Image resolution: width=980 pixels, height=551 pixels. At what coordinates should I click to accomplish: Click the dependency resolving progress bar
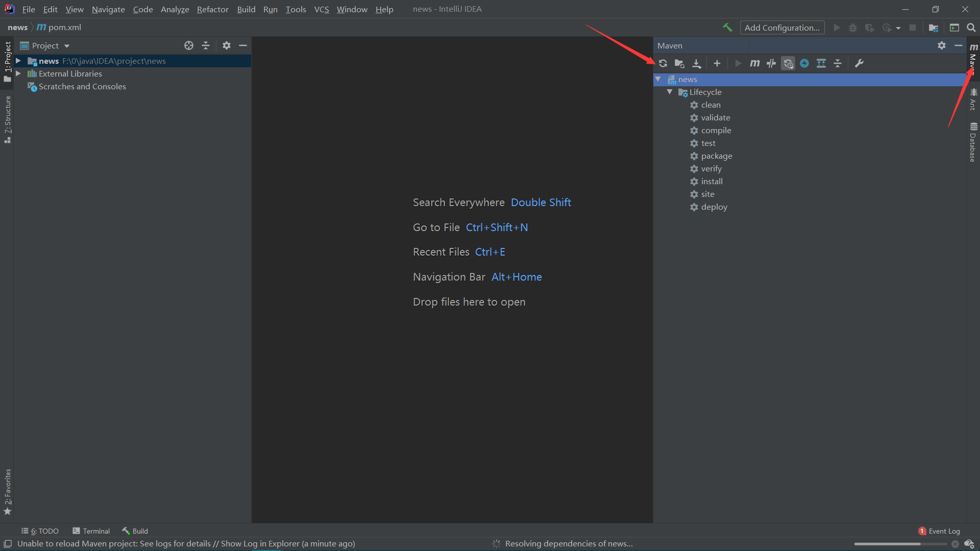tap(900, 544)
